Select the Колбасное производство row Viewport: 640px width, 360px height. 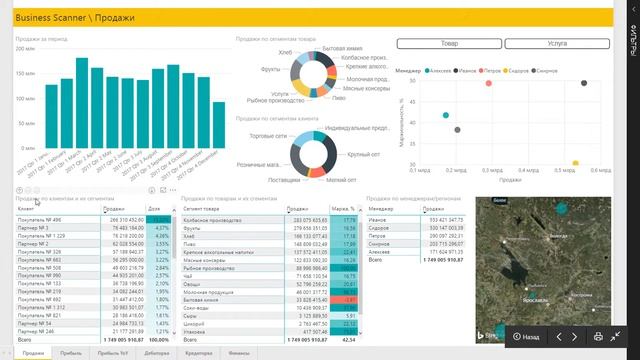tap(270, 220)
